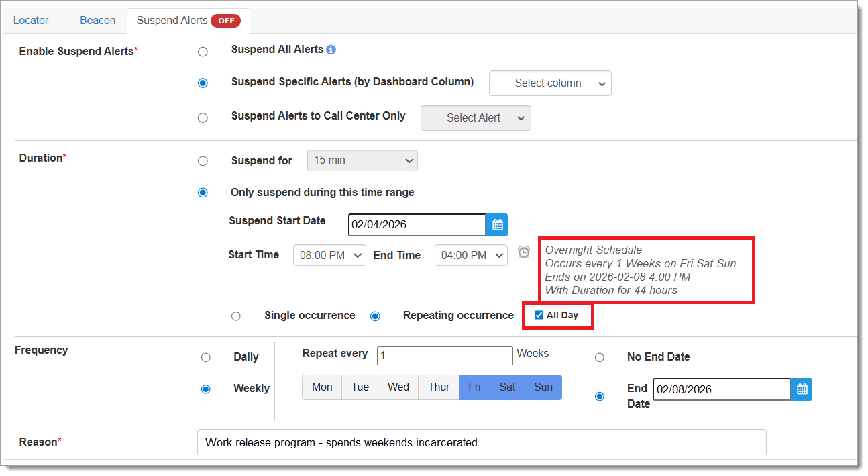Switch to the Beacon tab
Screen dimensions: 868x476
click(x=98, y=21)
